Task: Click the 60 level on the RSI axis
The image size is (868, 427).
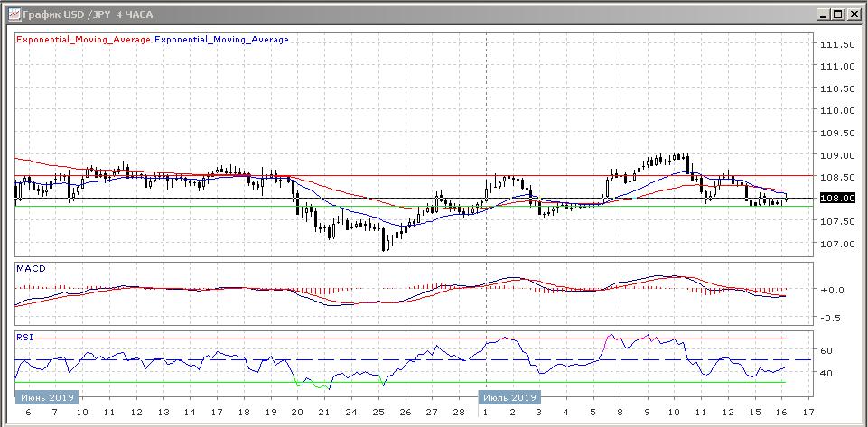Action: (x=826, y=351)
